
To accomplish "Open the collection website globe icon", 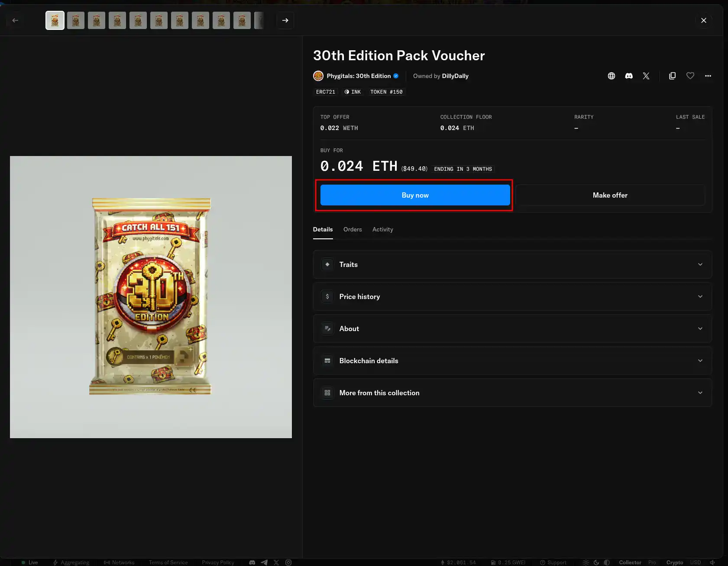I will 611,76.
